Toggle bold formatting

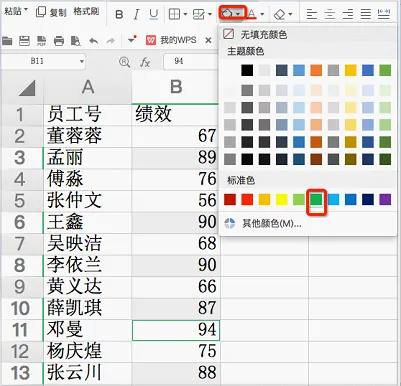(x=119, y=14)
